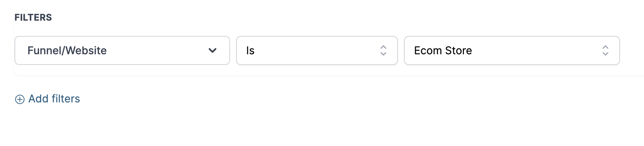This screenshot has height=146, width=644.
Task: Open the Ecom Store value dropdown
Action: 512,50
